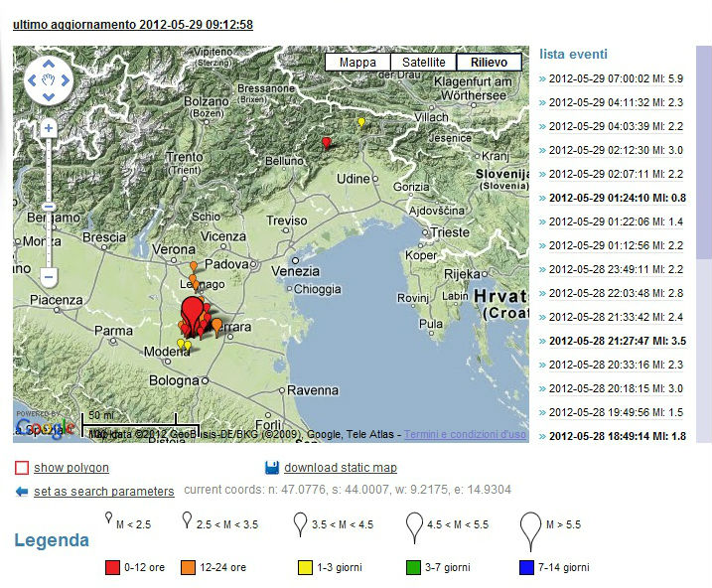Open event 2012-05-29 01:12:56 Ml: 2.2
The width and height of the screenshot is (712, 588).
click(x=616, y=245)
